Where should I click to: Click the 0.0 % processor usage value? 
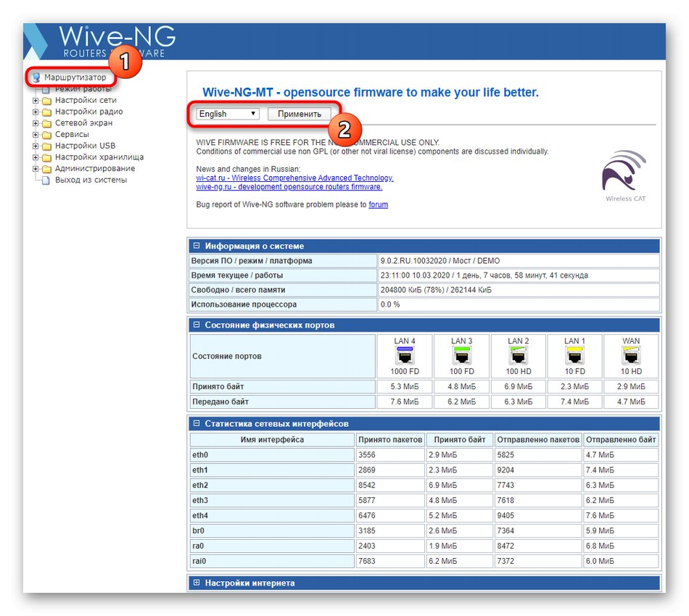tap(389, 304)
